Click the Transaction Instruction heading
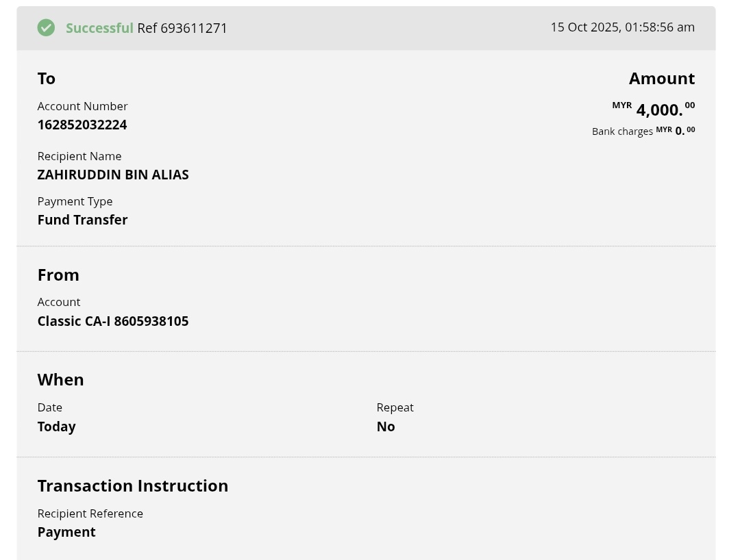 133,485
